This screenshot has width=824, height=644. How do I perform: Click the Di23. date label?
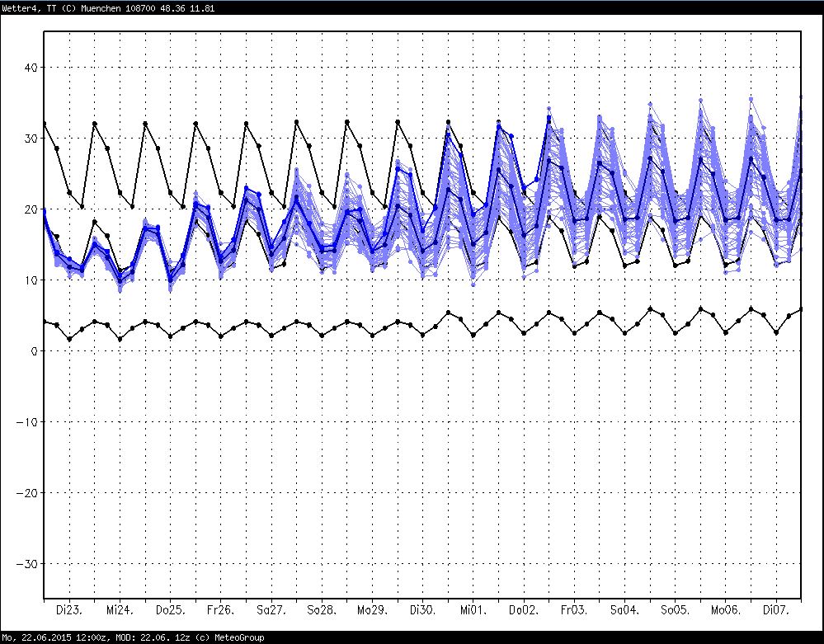pos(68,610)
